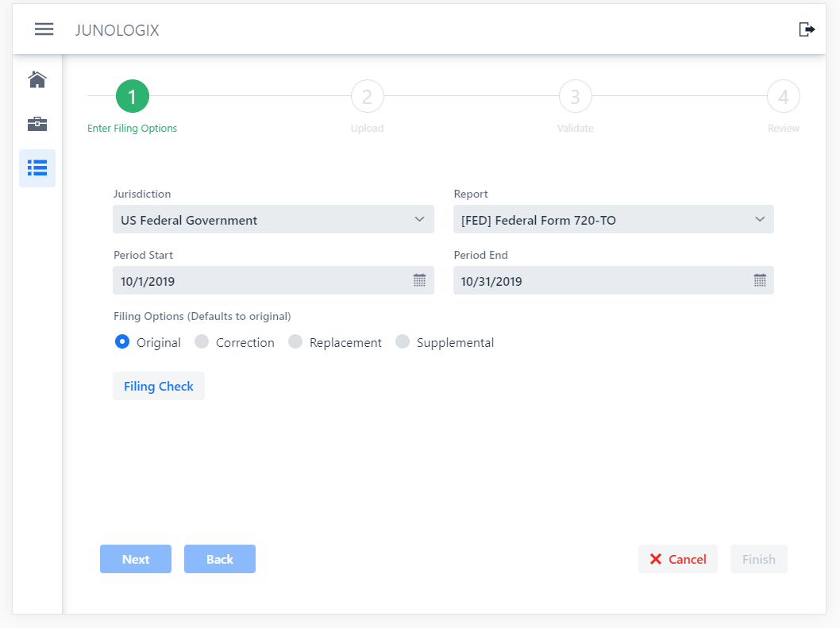
Task: Pick the Supplemental filing option
Action: point(403,342)
